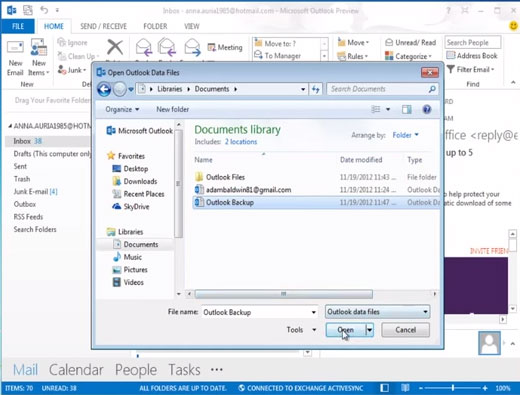The width and height of the screenshot is (520, 395).
Task: Click the change view icon
Action: click(x=376, y=109)
